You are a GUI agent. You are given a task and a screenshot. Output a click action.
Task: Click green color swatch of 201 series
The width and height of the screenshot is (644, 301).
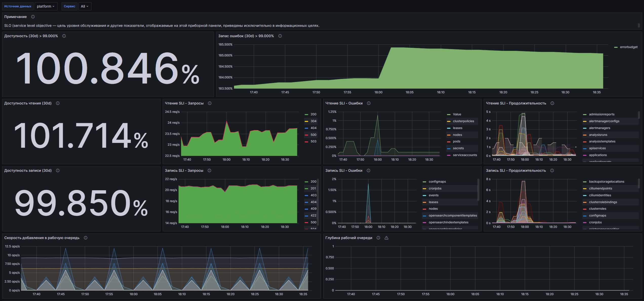(x=306, y=189)
